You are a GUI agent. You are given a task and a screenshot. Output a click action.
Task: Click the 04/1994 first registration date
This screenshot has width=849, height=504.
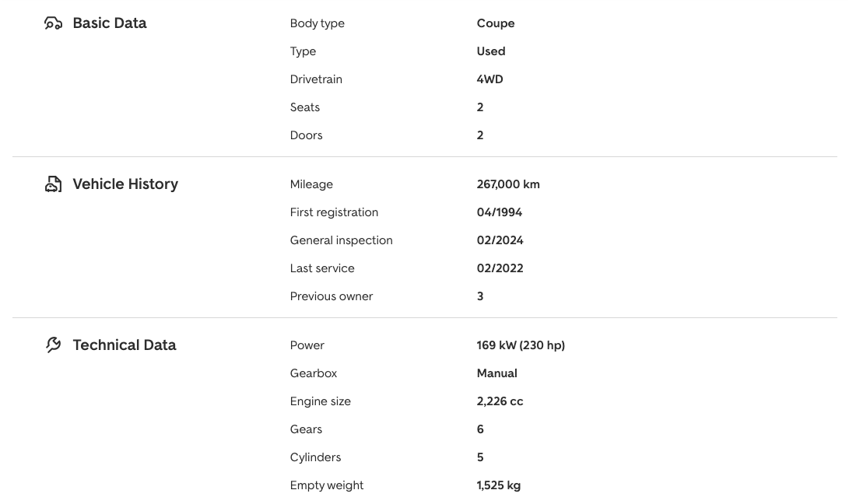tap(500, 212)
